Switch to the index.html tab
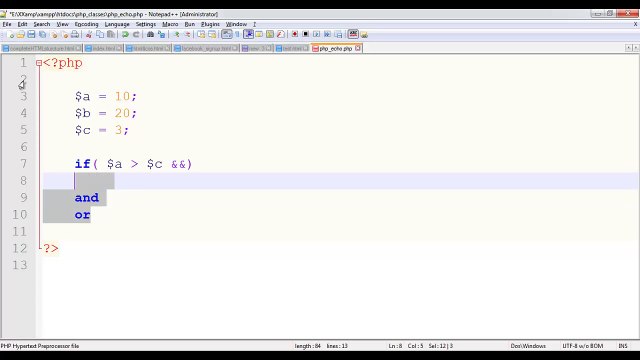The width and height of the screenshot is (640, 360). pyautogui.click(x=104, y=49)
